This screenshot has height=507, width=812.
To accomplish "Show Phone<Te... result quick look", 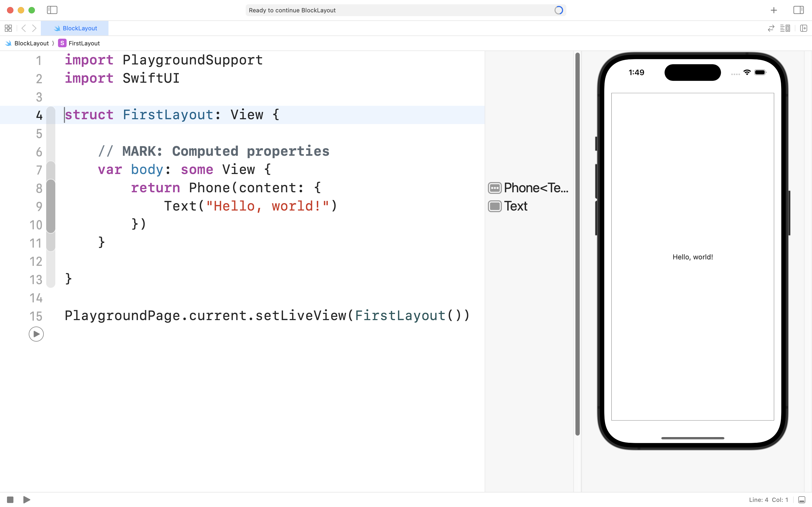I will (x=495, y=188).
